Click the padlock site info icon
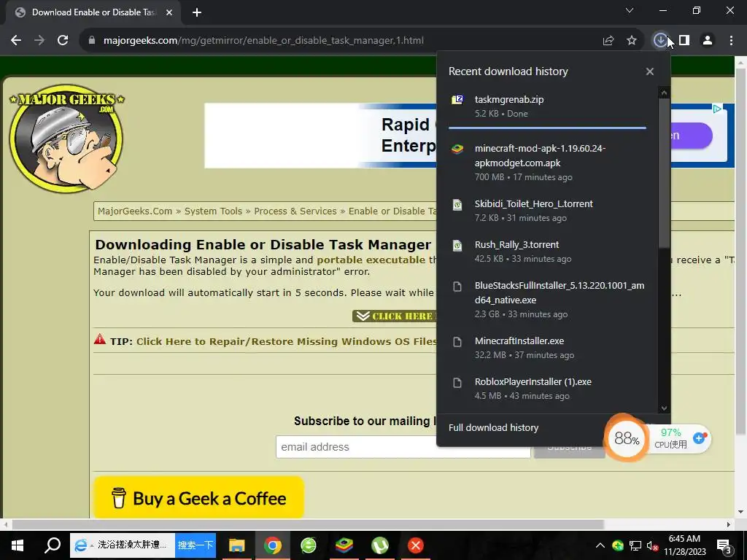Viewport: 747px width, 560px height. [92, 41]
